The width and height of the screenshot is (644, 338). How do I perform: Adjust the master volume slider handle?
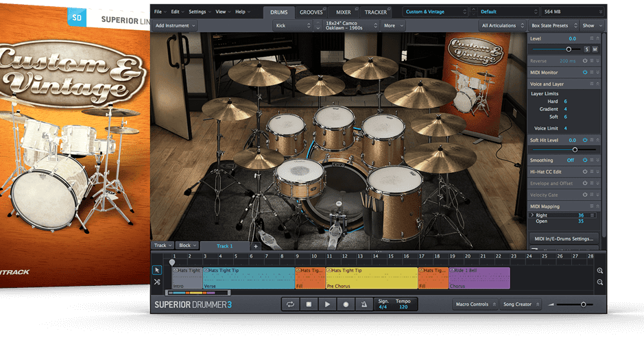[583, 304]
